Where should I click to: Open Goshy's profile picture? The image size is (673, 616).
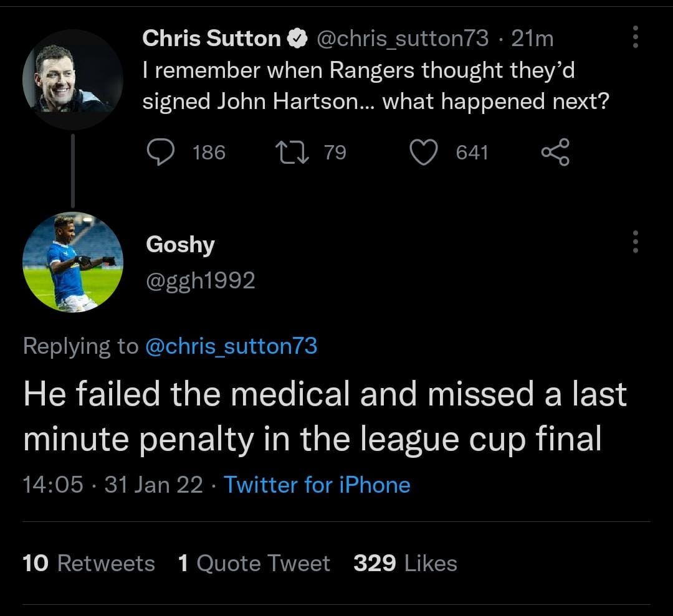pos(72,262)
